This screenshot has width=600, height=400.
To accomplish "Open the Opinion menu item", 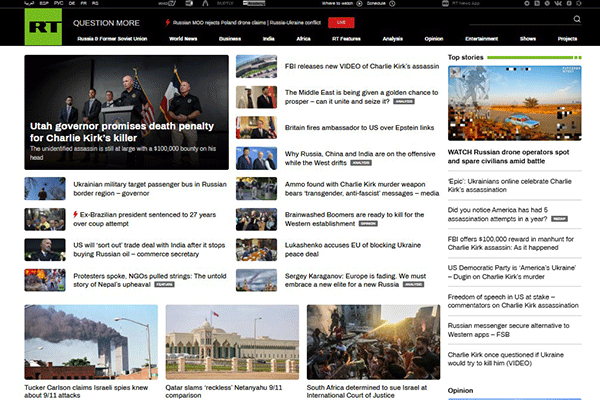I will [x=434, y=39].
